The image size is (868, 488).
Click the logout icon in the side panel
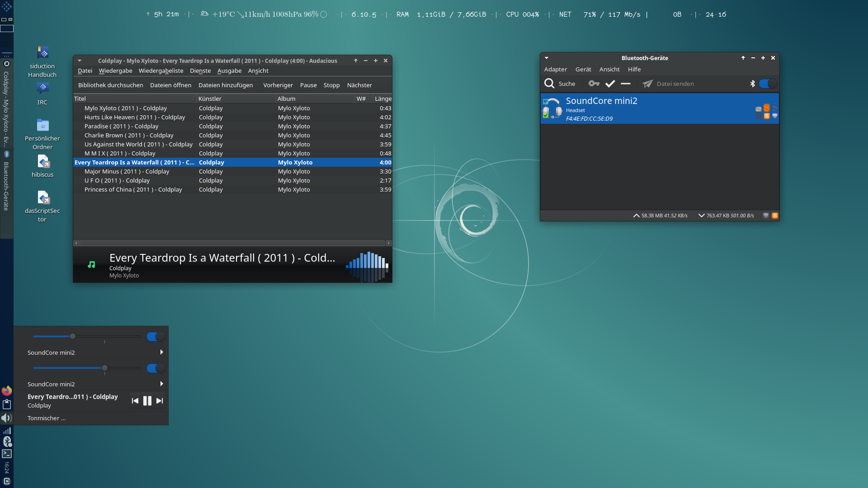[7, 481]
